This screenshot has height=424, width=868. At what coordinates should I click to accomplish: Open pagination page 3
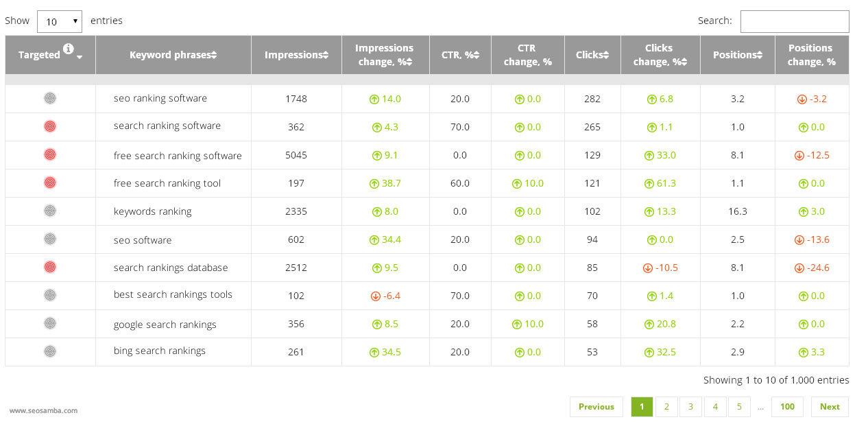click(690, 407)
